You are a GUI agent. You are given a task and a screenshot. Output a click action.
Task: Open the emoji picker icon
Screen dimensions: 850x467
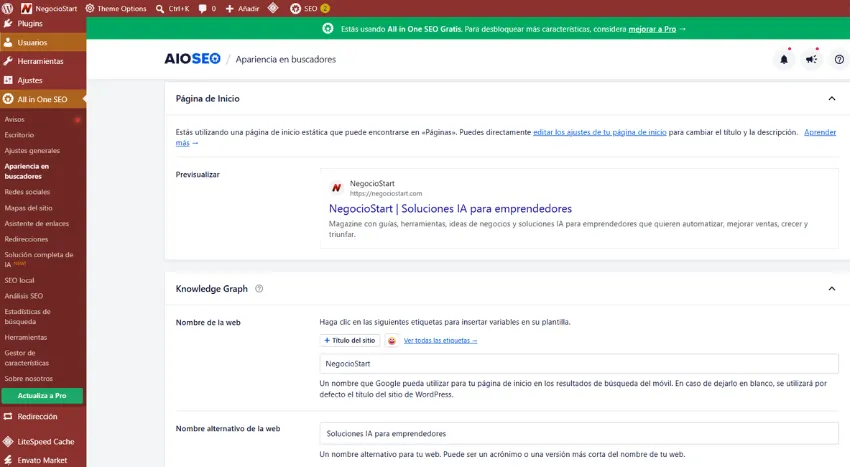391,341
